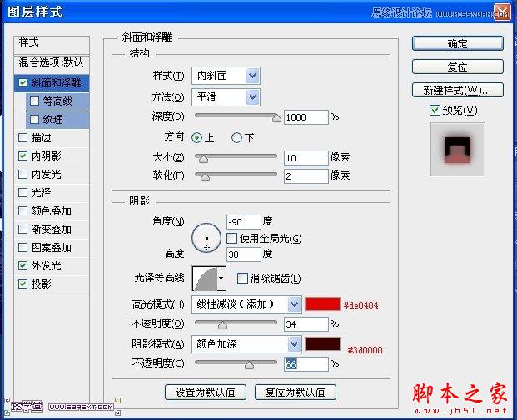This screenshot has width=517, height=420.
Task: Click the dark shadow color swatch
Action: coord(322,343)
